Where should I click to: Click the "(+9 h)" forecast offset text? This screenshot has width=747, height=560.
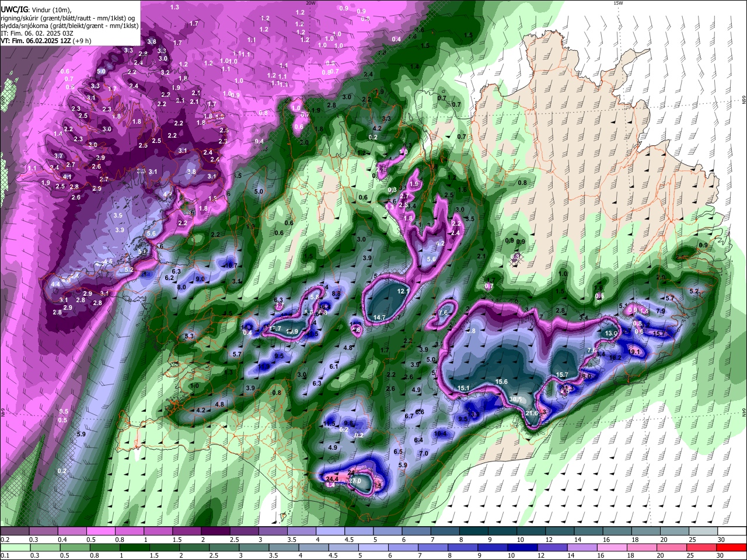[82, 41]
